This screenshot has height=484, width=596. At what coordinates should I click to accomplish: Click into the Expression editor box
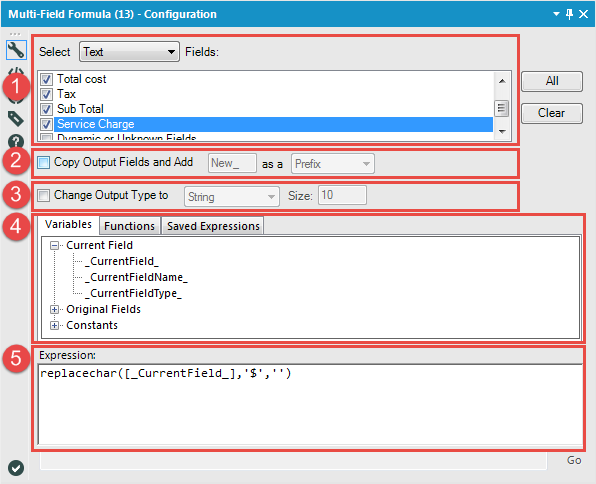[310, 404]
